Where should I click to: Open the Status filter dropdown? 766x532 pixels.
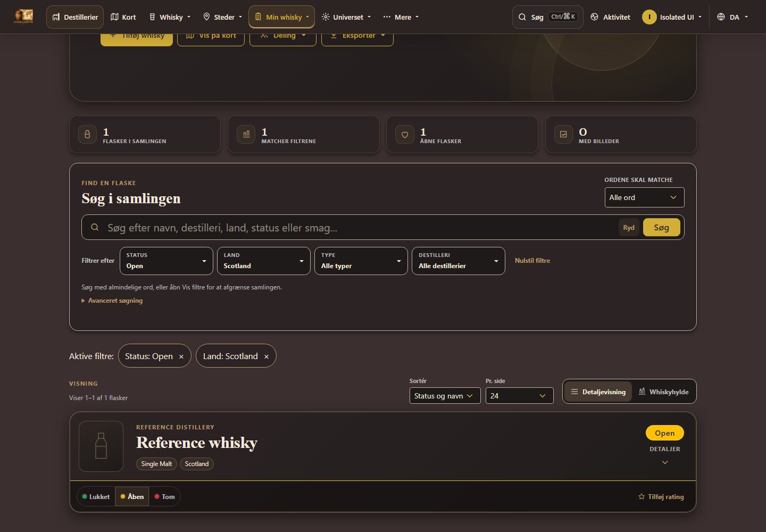pos(166,261)
